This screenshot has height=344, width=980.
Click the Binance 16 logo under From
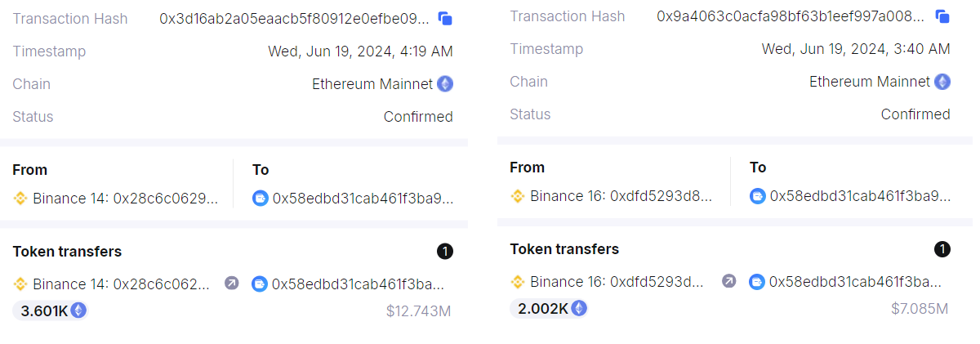pyautogui.click(x=518, y=196)
